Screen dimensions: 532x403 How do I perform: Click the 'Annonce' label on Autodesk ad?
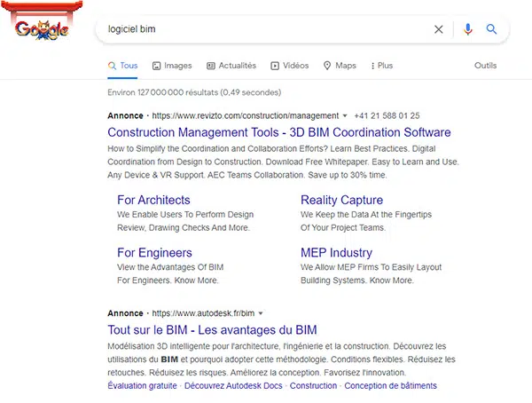[125, 313]
